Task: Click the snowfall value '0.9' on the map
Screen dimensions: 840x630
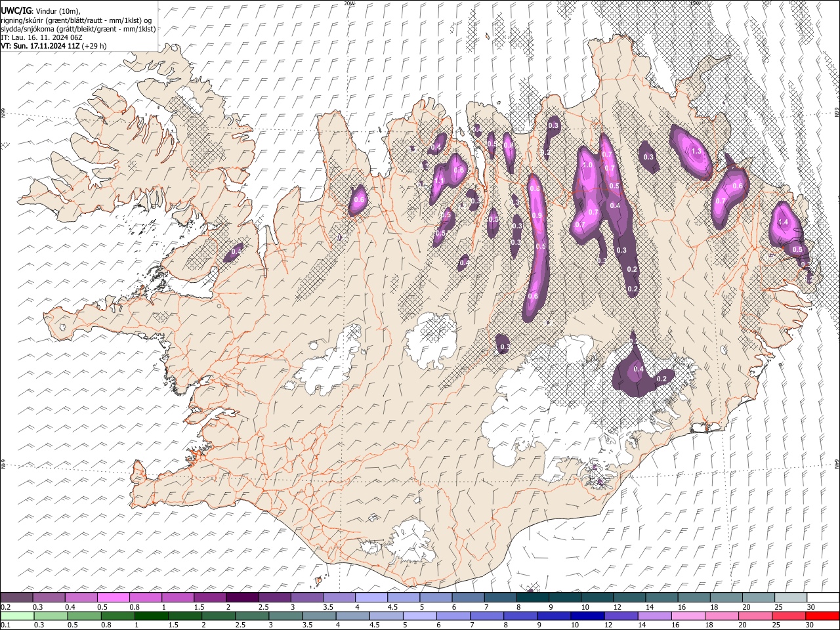Action: tap(537, 216)
